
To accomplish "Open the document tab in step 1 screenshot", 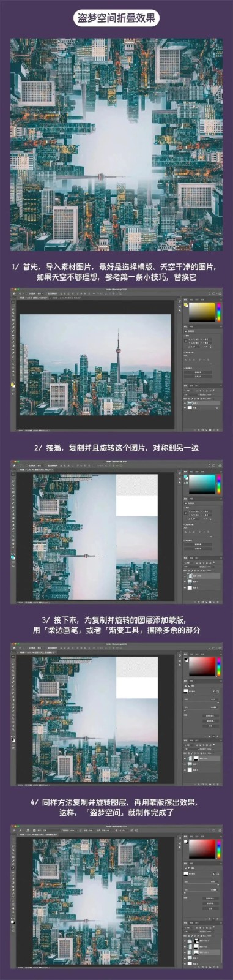I will pos(32,297).
